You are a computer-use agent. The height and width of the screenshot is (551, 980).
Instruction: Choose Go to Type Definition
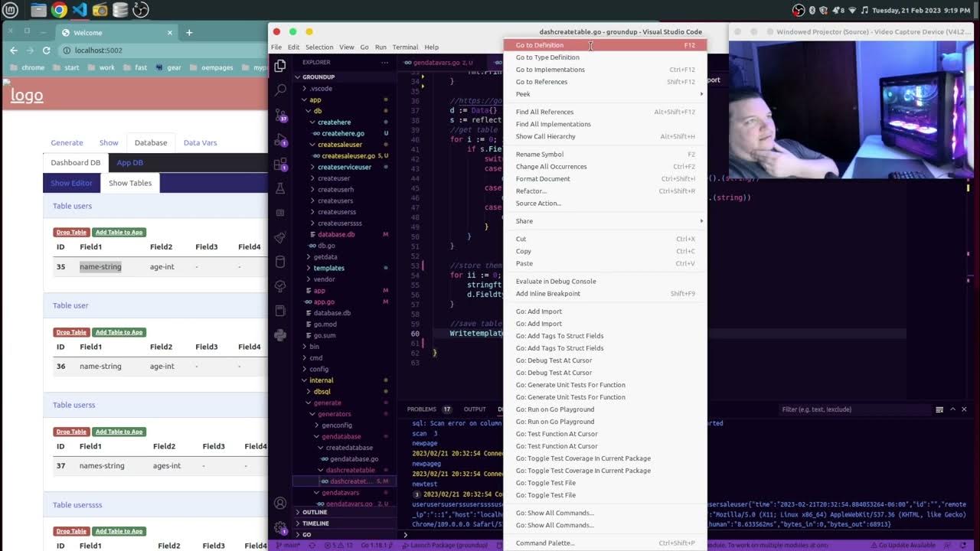tap(605, 57)
